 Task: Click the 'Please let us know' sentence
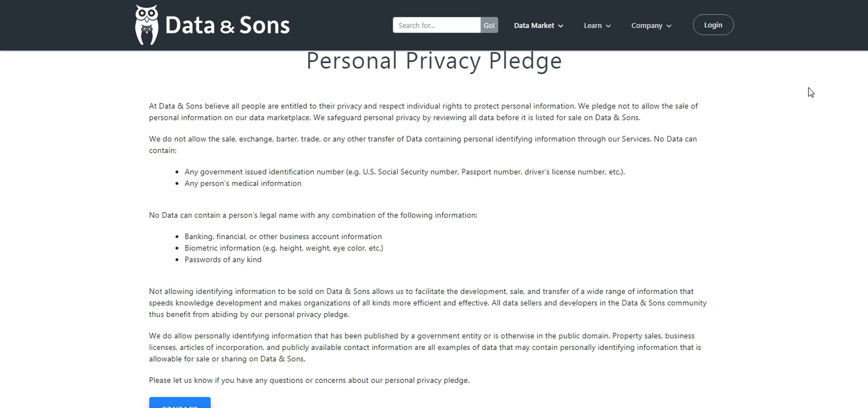[309, 381]
